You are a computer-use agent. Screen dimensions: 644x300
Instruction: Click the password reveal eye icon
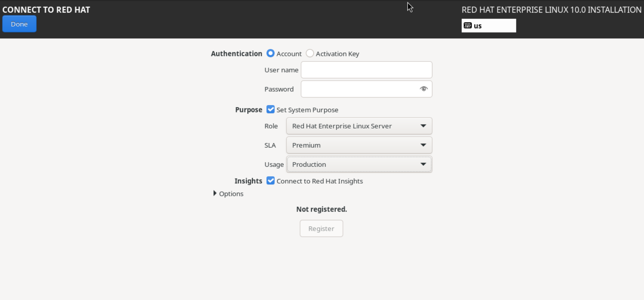pos(423,89)
